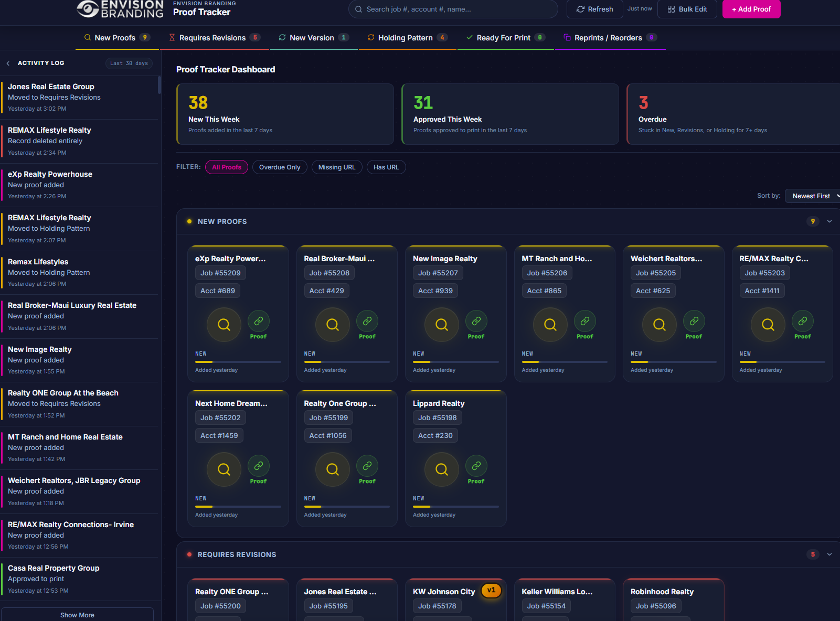Click the + Add Proof button
This screenshot has height=621, width=840.
pos(751,9)
